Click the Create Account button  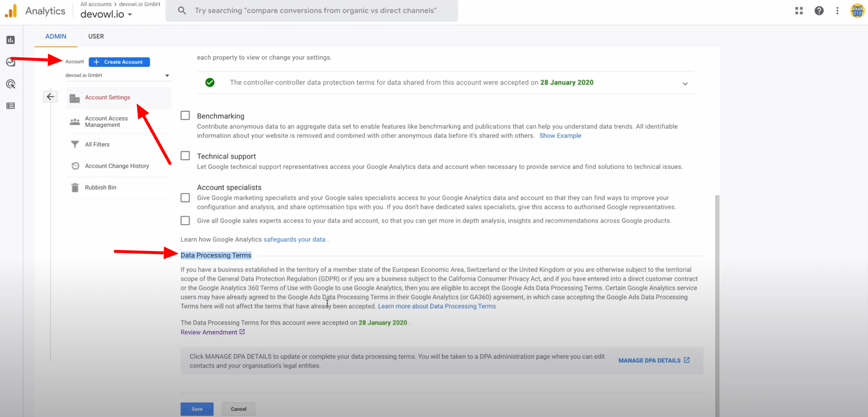[x=119, y=62]
